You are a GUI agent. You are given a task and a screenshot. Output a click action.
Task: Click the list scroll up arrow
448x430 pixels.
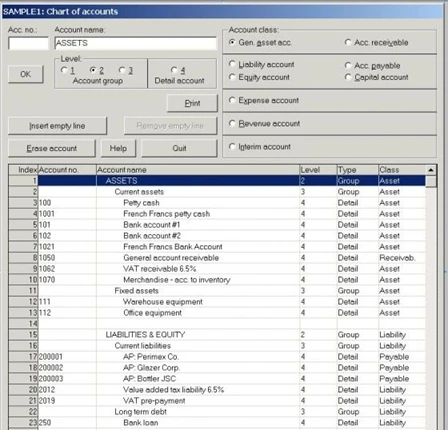tap(431, 170)
